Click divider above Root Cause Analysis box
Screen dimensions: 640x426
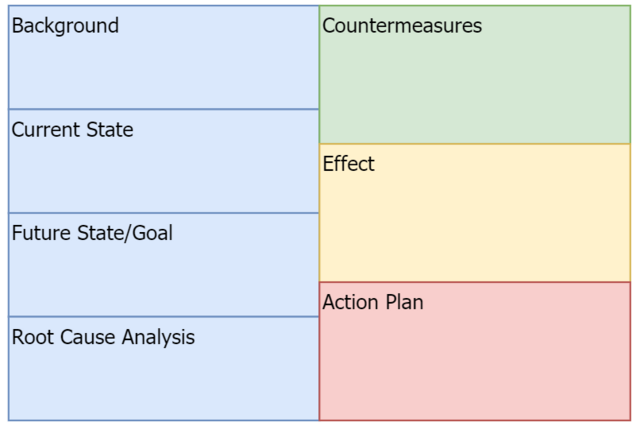[x=163, y=317]
